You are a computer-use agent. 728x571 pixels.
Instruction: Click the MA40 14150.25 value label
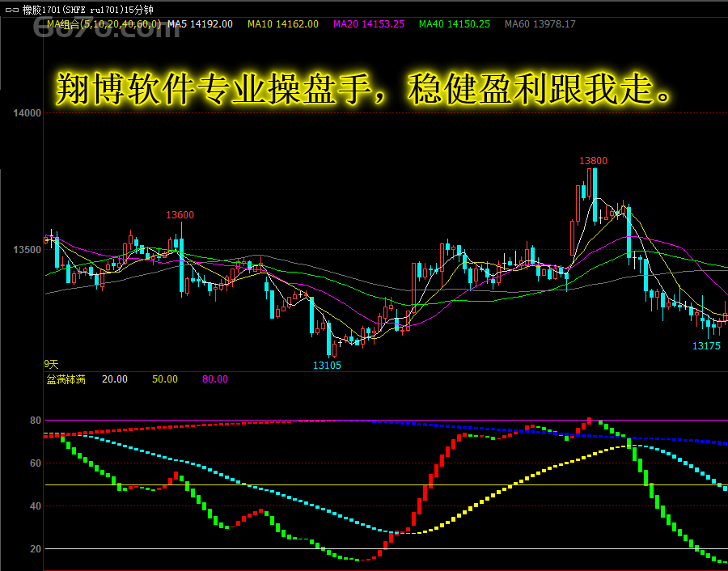pyautogui.click(x=455, y=24)
